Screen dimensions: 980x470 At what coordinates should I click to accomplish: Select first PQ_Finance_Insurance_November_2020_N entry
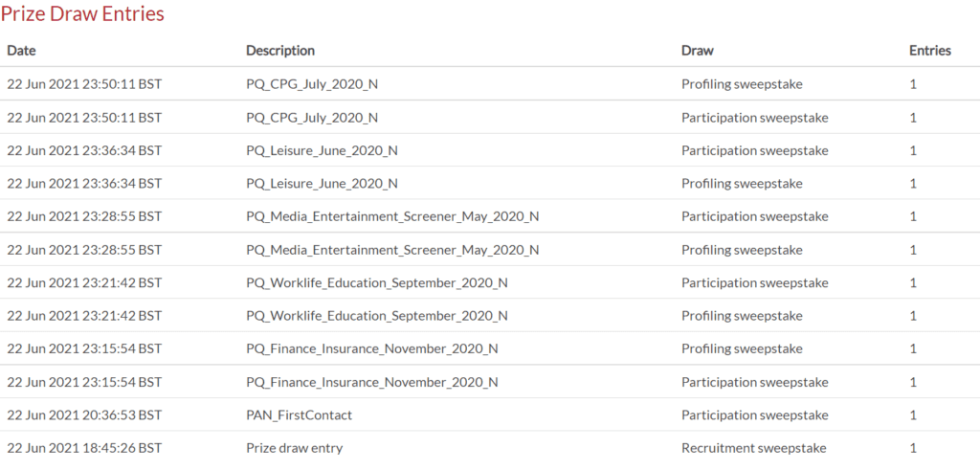[372, 348]
